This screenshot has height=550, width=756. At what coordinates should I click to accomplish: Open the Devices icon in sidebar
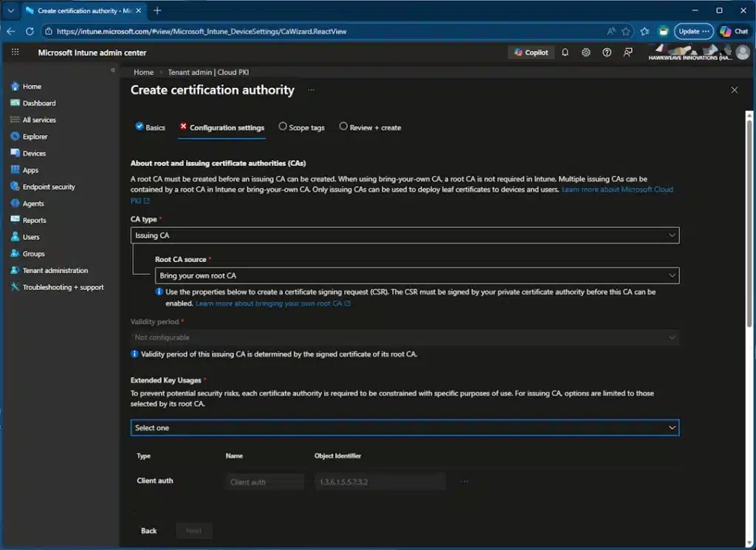click(x=15, y=154)
